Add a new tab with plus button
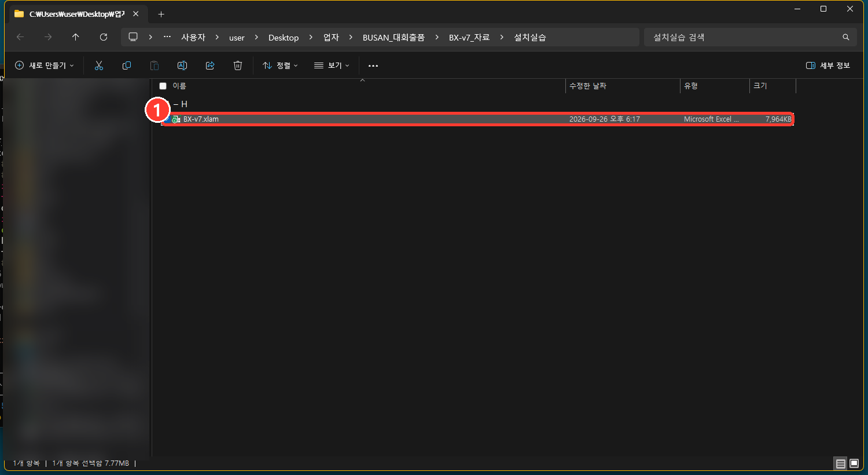The image size is (868, 475). pos(161,14)
